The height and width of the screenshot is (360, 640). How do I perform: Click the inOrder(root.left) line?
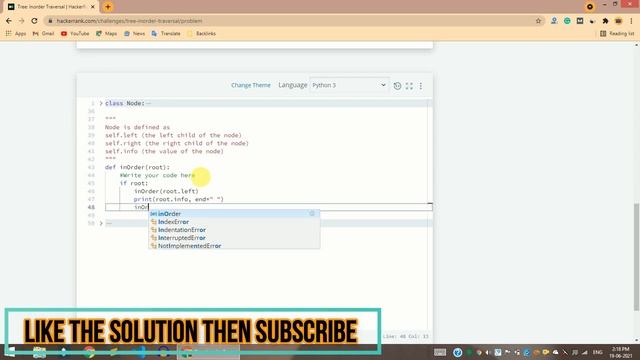click(166, 191)
